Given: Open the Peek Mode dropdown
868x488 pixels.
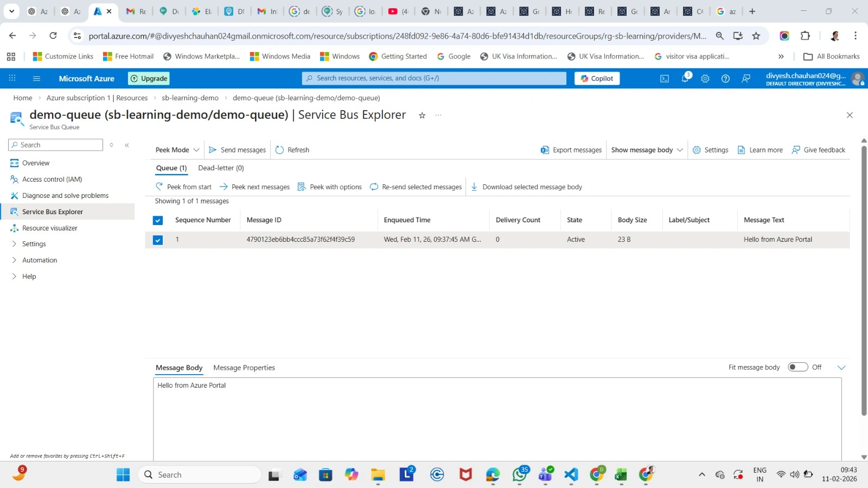Looking at the screenshot, I should [177, 150].
